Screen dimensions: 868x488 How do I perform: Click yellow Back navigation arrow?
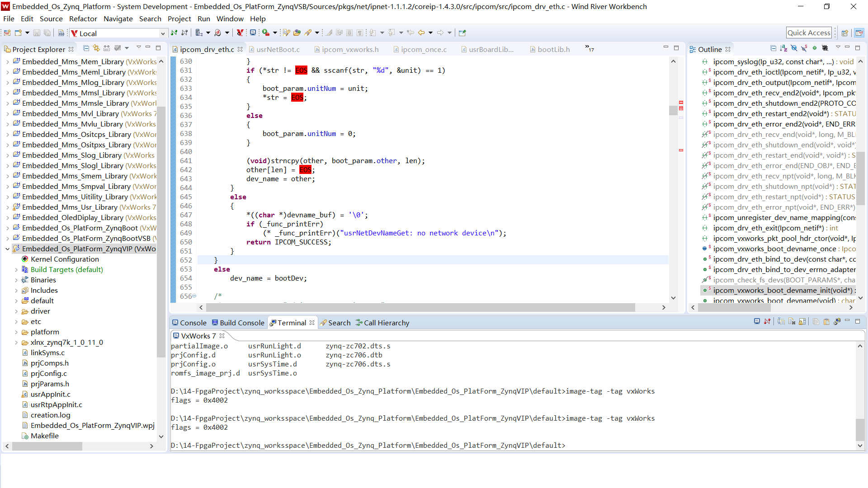(421, 33)
